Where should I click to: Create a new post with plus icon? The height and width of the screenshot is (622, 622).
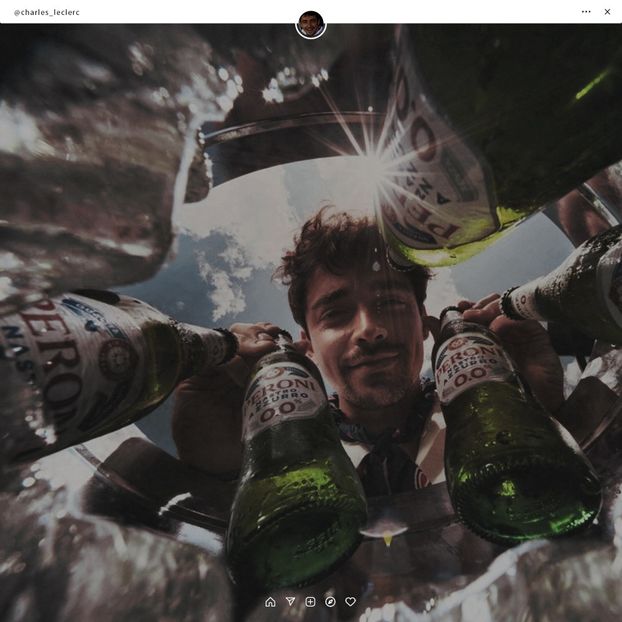(x=310, y=602)
